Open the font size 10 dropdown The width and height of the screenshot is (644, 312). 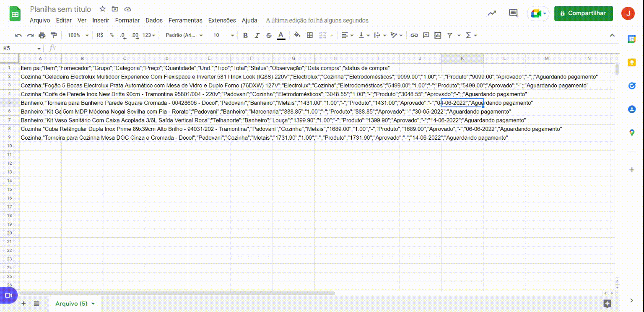click(x=223, y=35)
